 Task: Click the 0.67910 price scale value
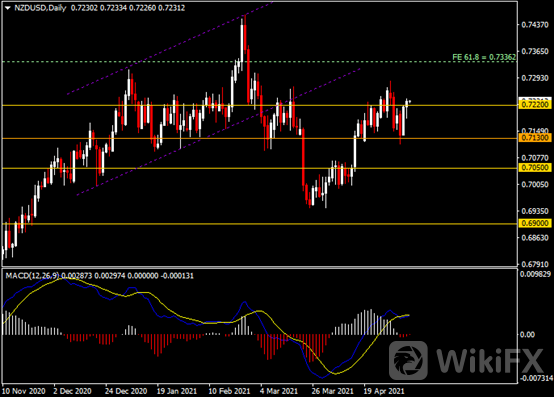(535, 264)
